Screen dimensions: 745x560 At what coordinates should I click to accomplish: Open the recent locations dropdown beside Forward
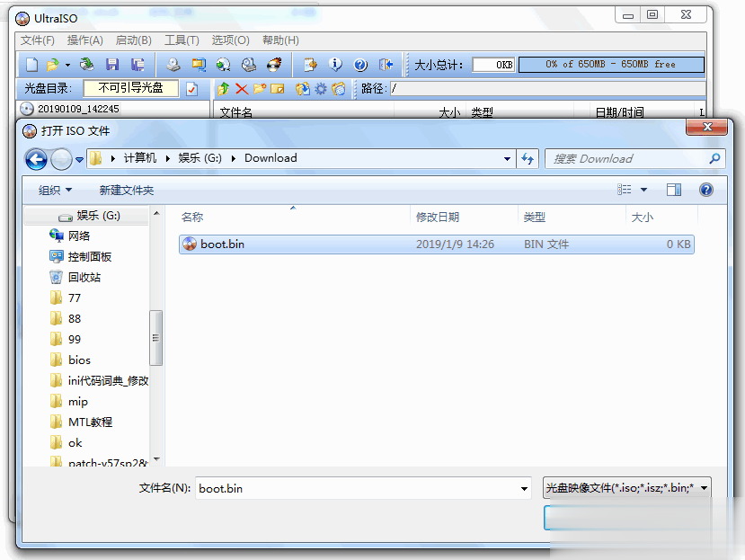pos(79,160)
